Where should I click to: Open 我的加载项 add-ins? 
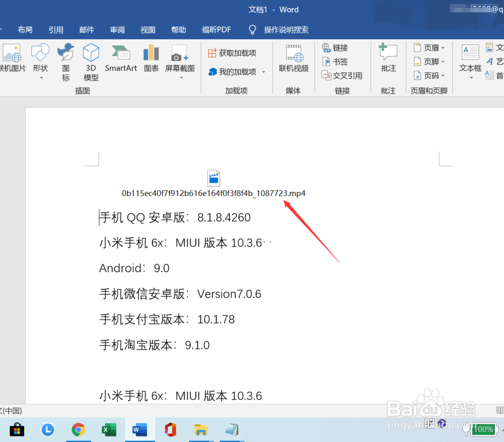click(233, 72)
